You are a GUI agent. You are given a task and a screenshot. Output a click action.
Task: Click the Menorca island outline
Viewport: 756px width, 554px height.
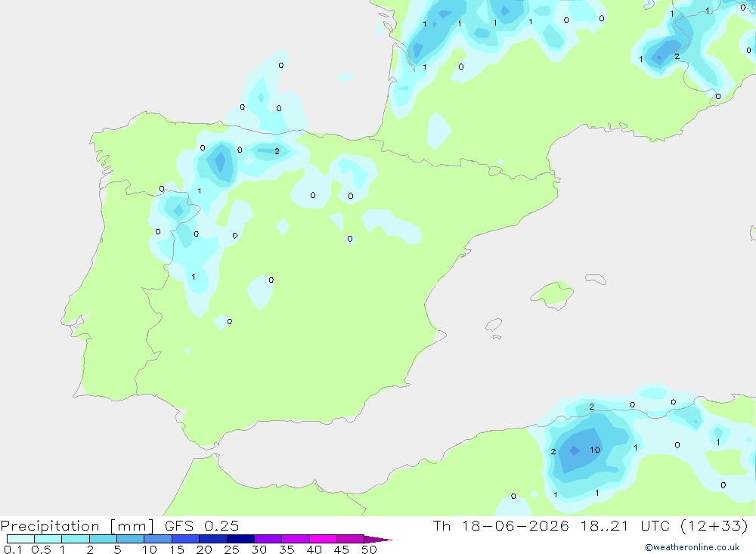point(596,279)
